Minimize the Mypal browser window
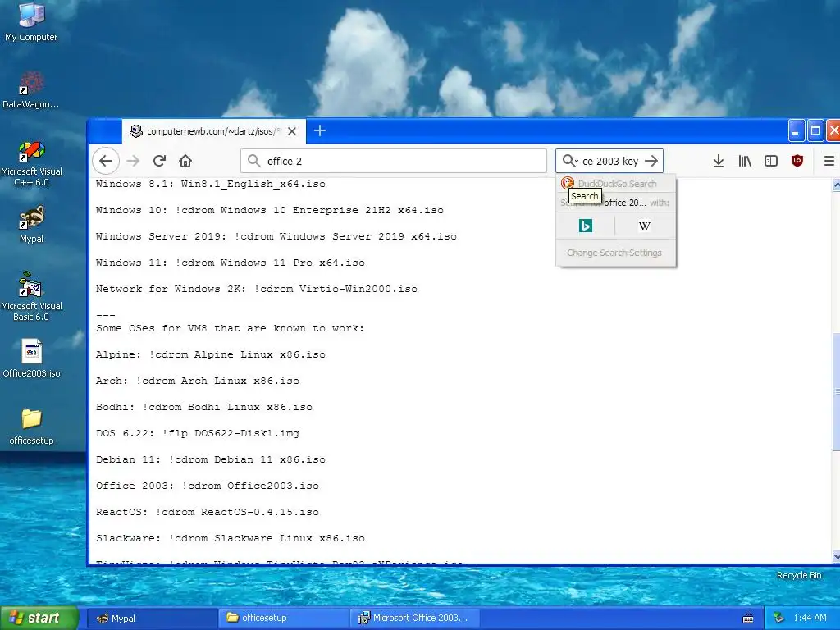 [796, 130]
